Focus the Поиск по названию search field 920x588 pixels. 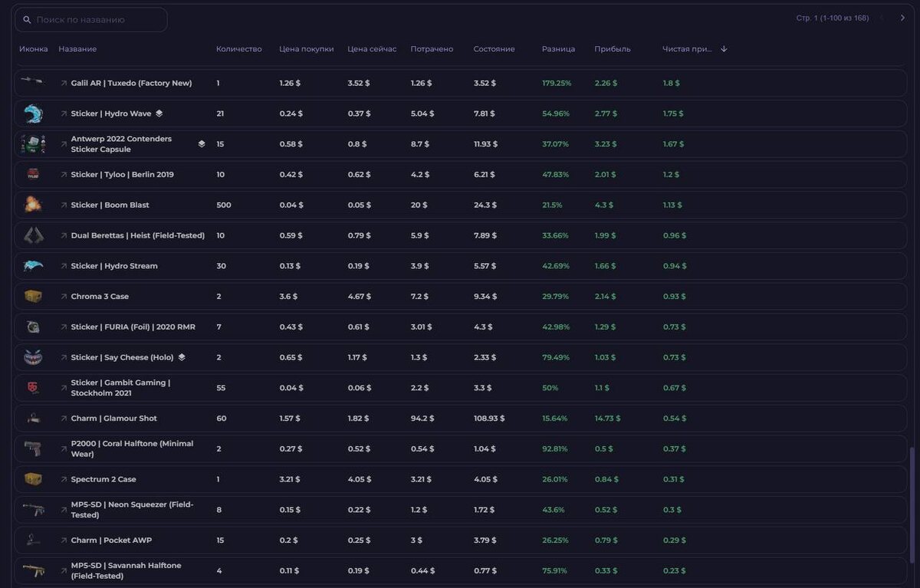(x=96, y=20)
